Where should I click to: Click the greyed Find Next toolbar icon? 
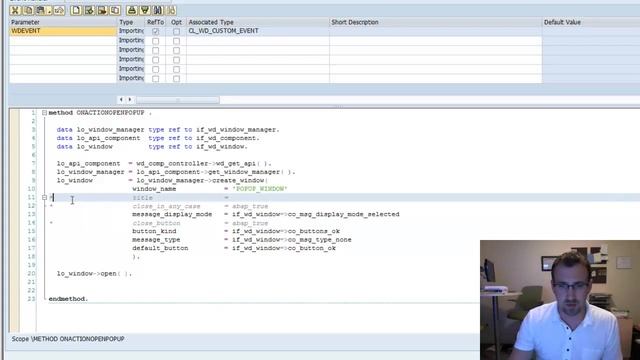pyautogui.click(x=171, y=10)
